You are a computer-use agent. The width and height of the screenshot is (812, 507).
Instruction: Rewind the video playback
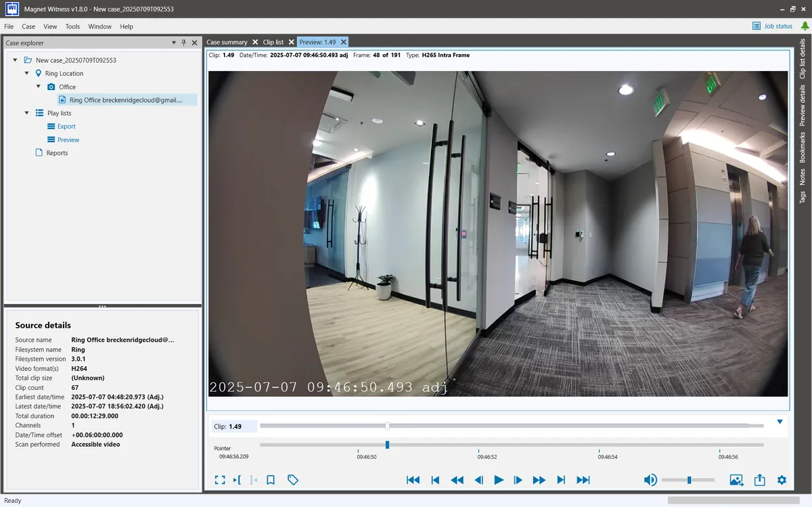[x=457, y=480]
